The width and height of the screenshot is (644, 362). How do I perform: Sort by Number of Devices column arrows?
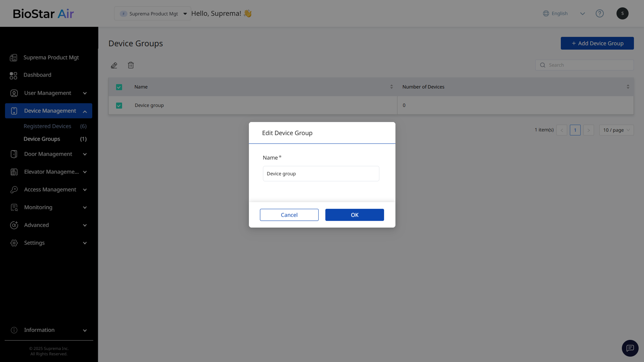(x=628, y=87)
